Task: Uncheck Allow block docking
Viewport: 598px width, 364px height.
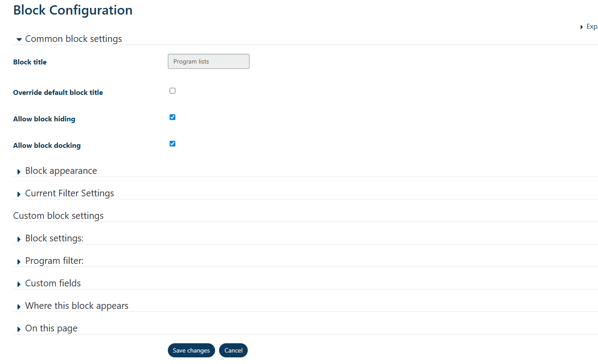Action: [x=172, y=143]
